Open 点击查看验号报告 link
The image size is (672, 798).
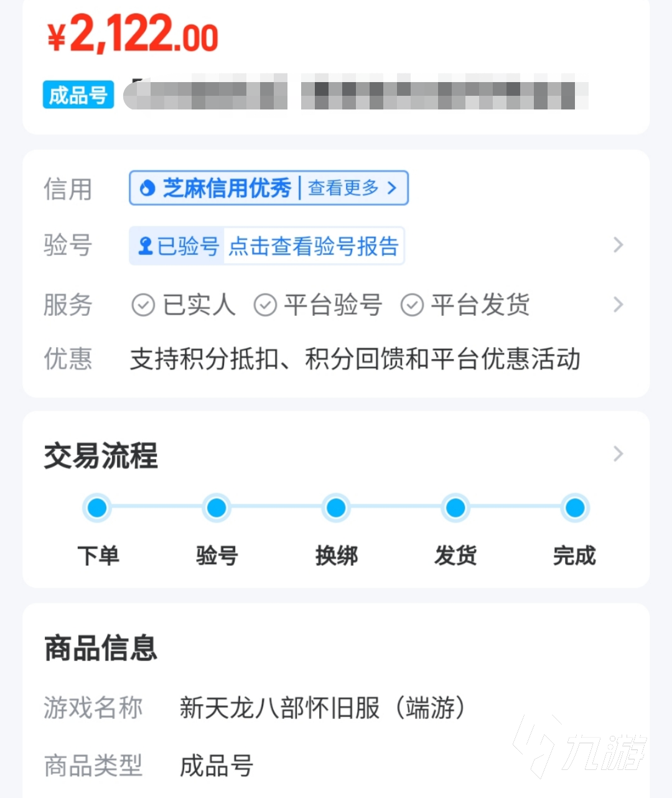pos(313,246)
